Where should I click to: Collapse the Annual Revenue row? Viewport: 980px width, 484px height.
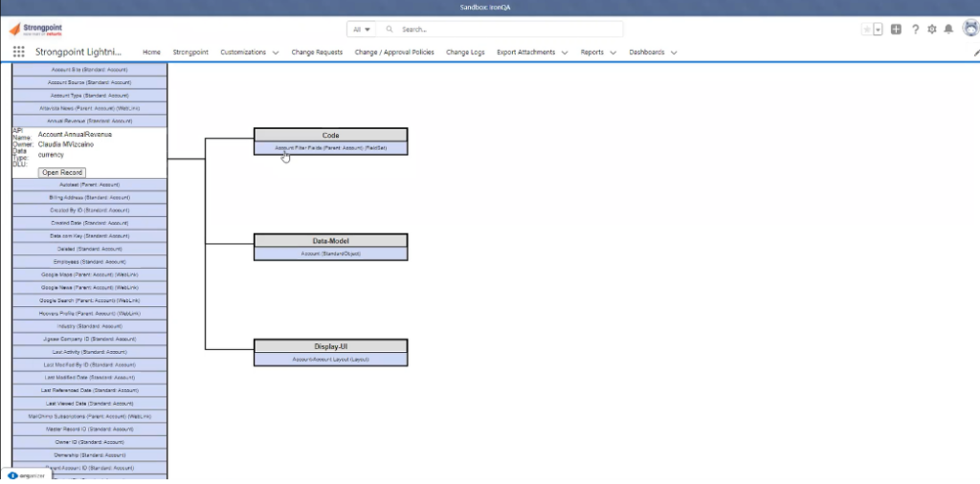tap(89, 121)
